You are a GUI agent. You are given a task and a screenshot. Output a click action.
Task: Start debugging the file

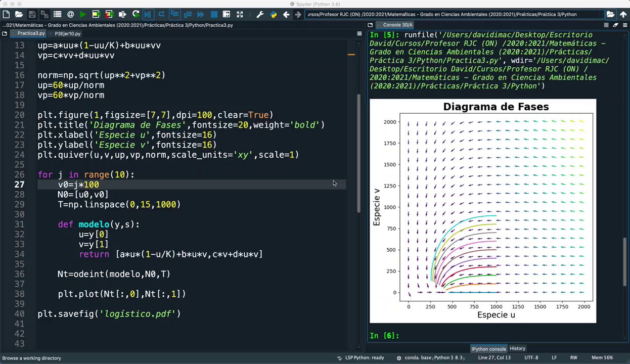[148, 14]
